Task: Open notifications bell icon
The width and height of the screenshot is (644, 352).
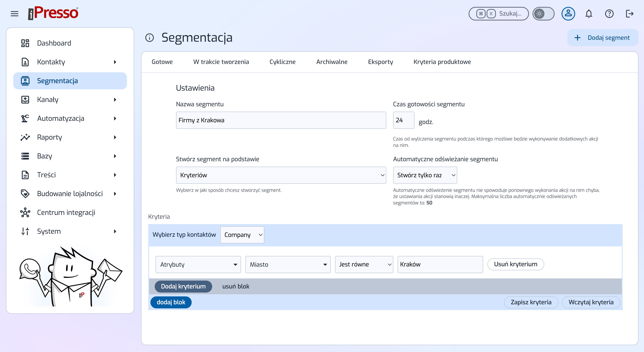Action: click(588, 13)
